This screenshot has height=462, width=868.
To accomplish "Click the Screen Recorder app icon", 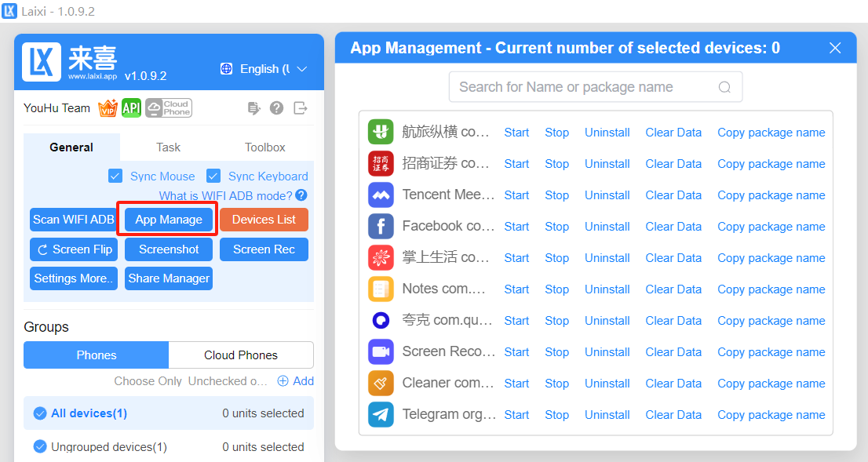I will coord(381,351).
